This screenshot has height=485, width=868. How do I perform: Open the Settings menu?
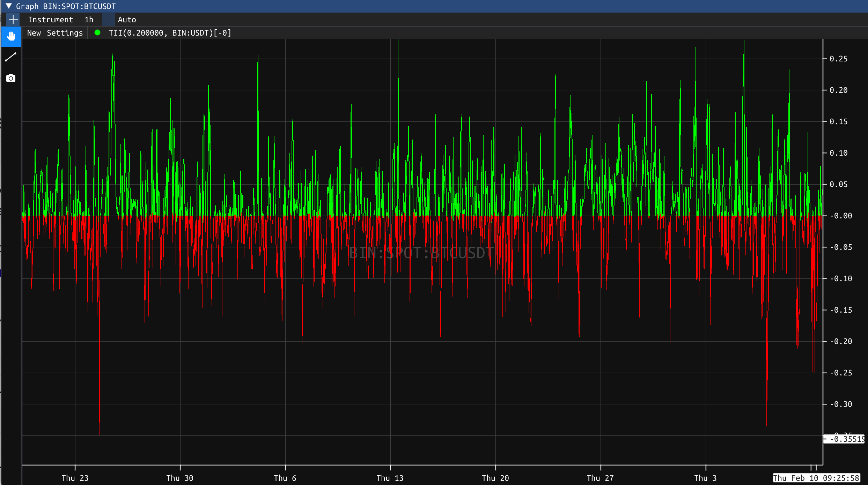pos(65,33)
